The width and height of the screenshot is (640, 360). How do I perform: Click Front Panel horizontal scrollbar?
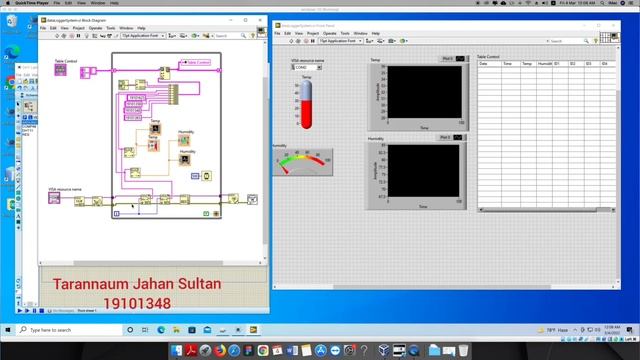click(x=444, y=287)
